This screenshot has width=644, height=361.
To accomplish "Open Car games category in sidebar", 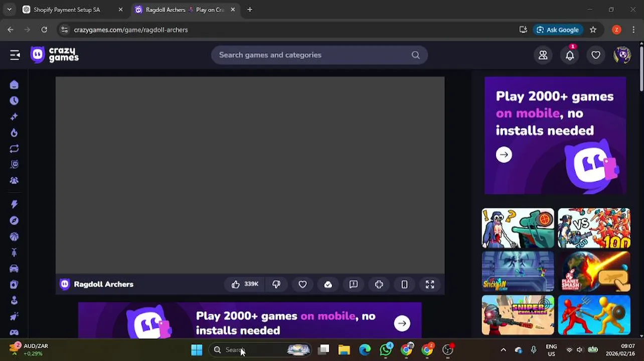I will pyautogui.click(x=14, y=268).
